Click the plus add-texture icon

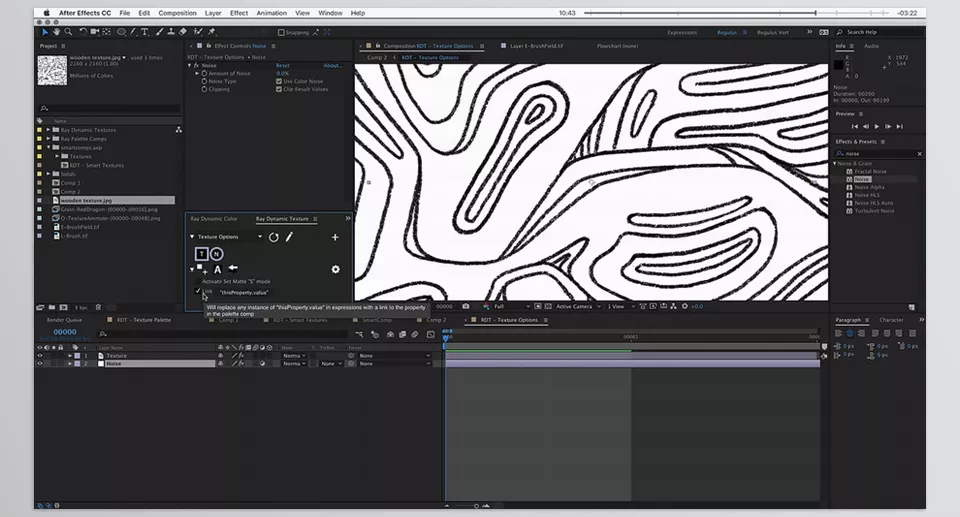pyautogui.click(x=335, y=237)
